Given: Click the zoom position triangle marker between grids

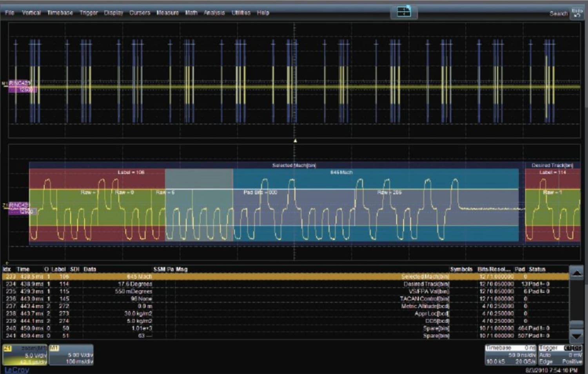Looking at the screenshot, I should pos(296,140).
